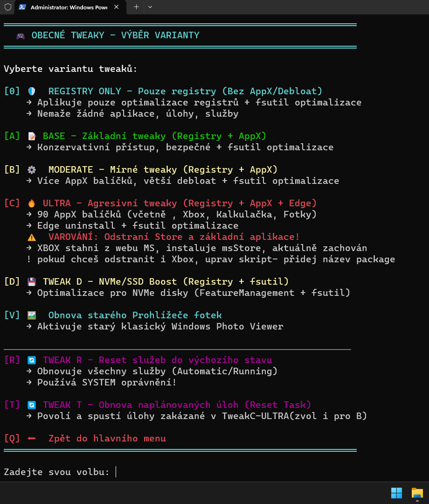The image size is (429, 504).
Task: Open the Windows Start menu
Action: 396,493
